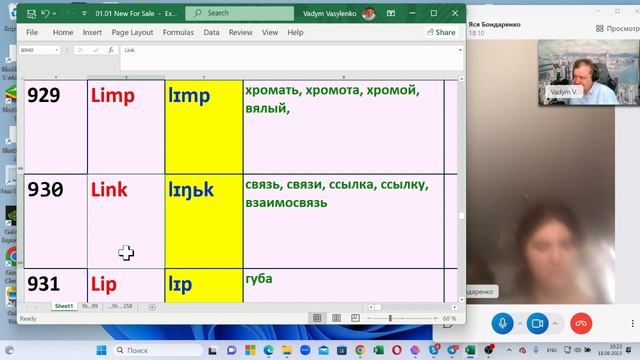
Task: Open File Explorer from the taskbar
Action: pos(287,350)
